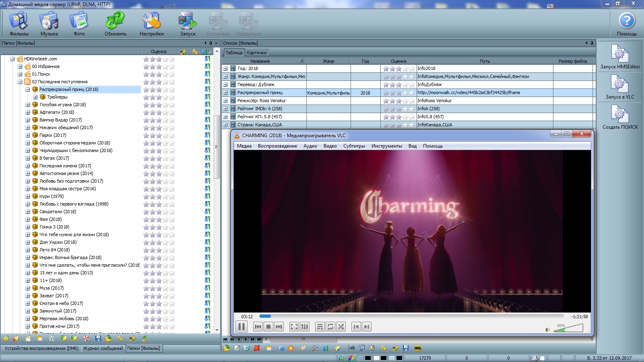Click the VLC volume slider
The height and width of the screenshot is (362, 644).
coord(568,329)
